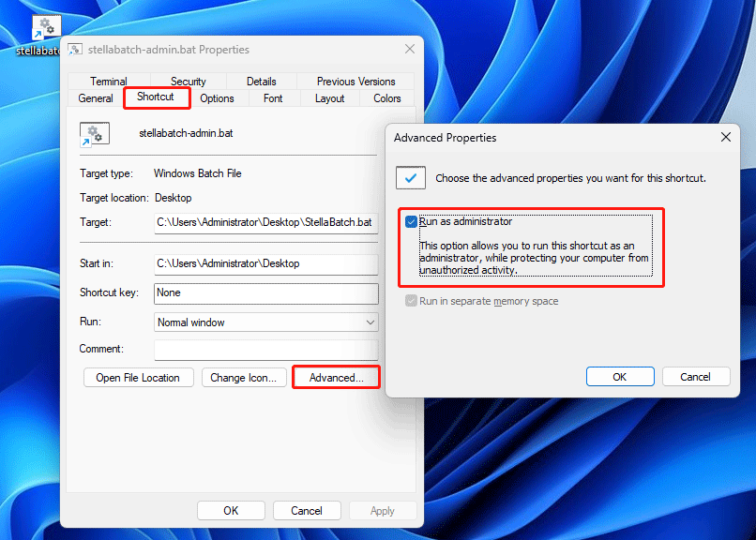Uncheck Run as administrator
Image resolution: width=756 pixels, height=540 pixels.
tap(411, 222)
